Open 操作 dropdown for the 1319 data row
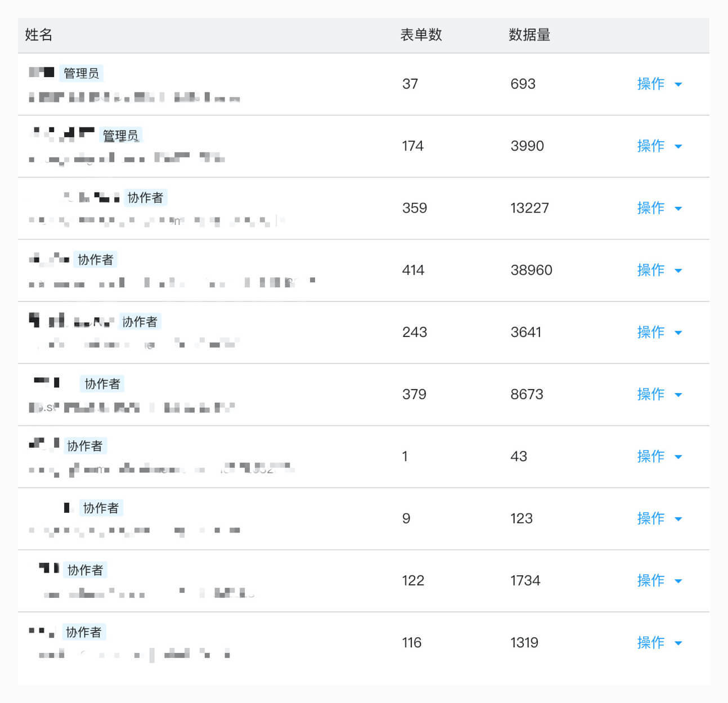728x703 pixels. (x=659, y=643)
